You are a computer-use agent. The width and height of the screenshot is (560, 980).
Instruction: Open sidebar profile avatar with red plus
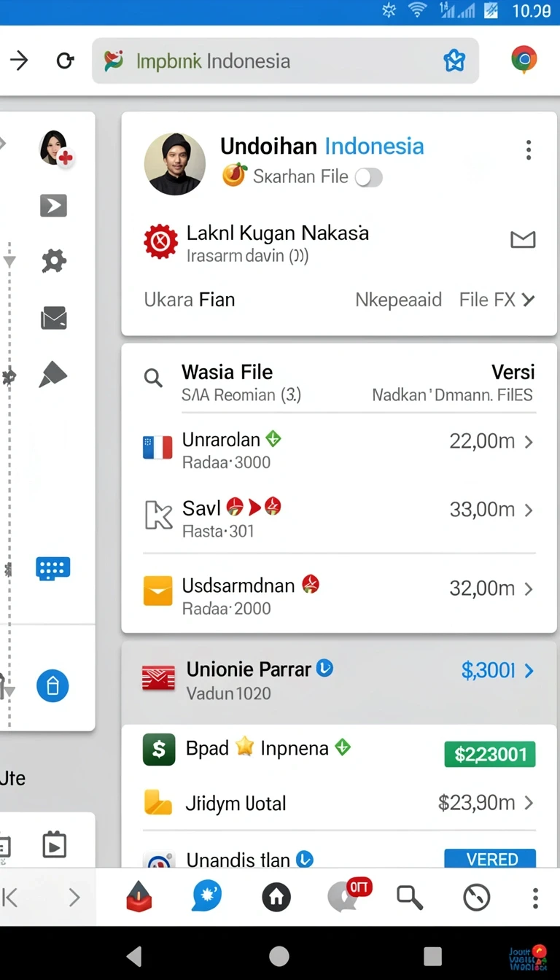[55, 148]
